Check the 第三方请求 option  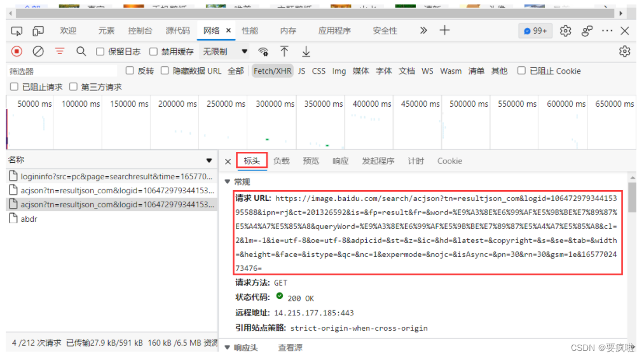click(x=73, y=86)
